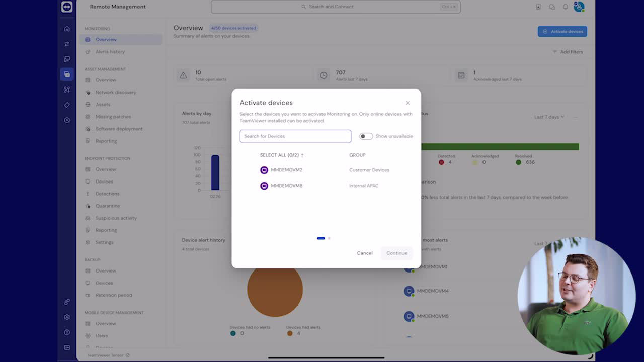Click the orange device alert pie chart
Image resolution: width=644 pixels, height=362 pixels.
pos(275,291)
